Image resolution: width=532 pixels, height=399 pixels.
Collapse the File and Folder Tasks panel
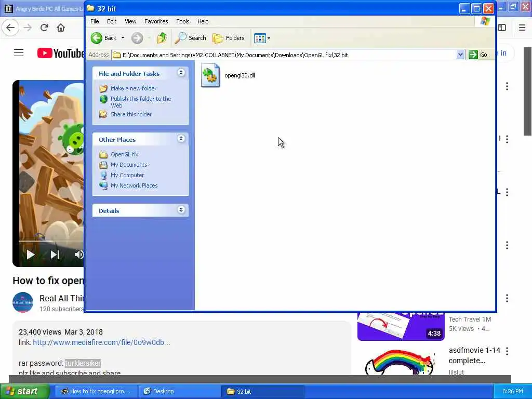click(181, 73)
